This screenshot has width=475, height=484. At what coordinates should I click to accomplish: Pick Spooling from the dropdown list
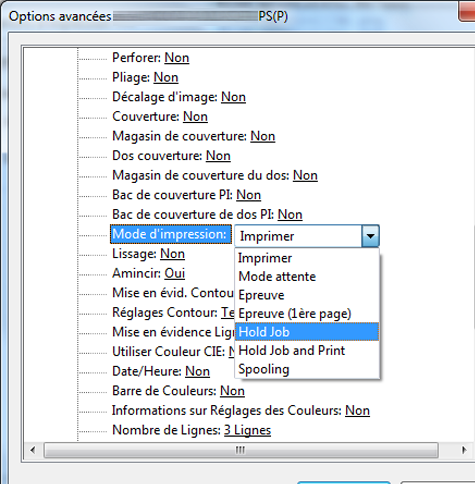click(x=307, y=369)
